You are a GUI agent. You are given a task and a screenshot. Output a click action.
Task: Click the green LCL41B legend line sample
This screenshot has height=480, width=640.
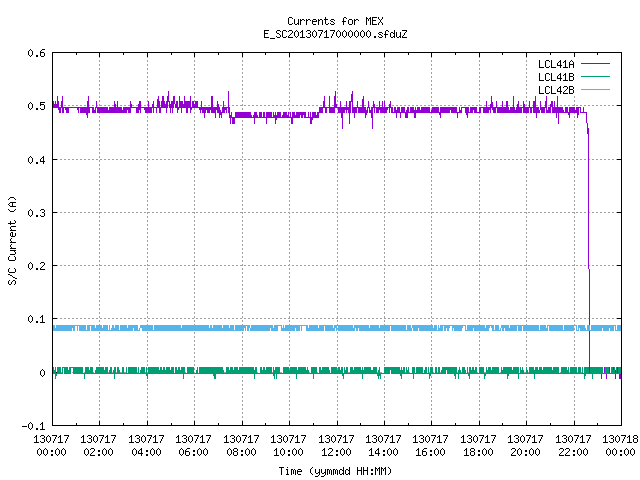point(595,77)
